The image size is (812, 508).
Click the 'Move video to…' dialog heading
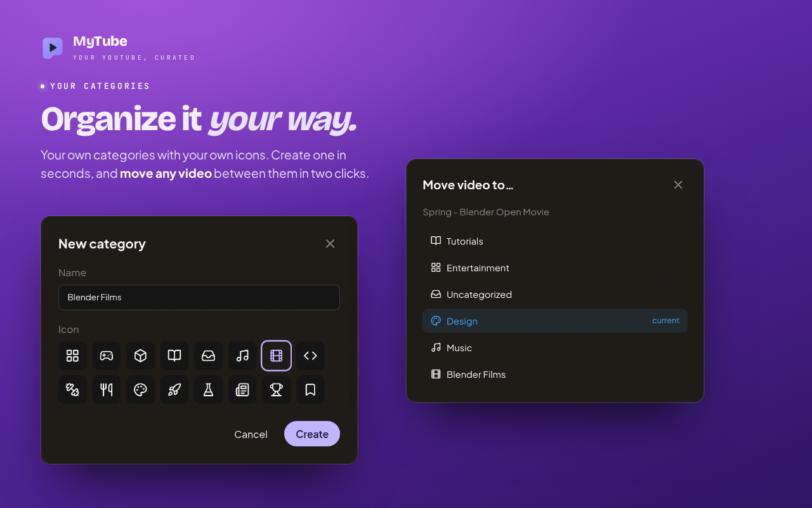(x=468, y=185)
